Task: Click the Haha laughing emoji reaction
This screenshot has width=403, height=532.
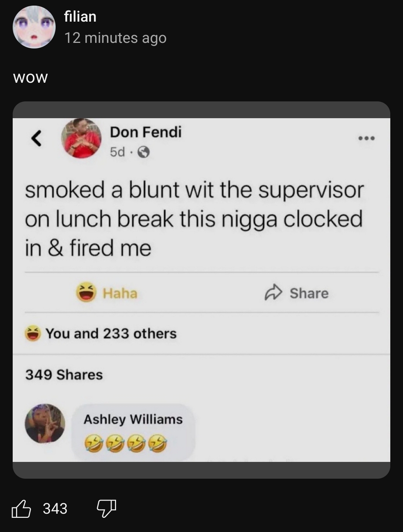Action: pyautogui.click(x=87, y=293)
